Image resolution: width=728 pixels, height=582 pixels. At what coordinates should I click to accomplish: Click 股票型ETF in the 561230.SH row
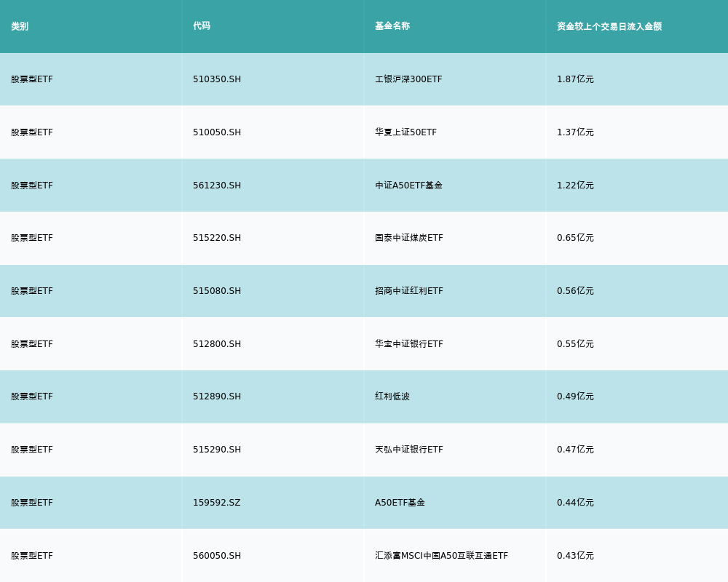(32, 186)
